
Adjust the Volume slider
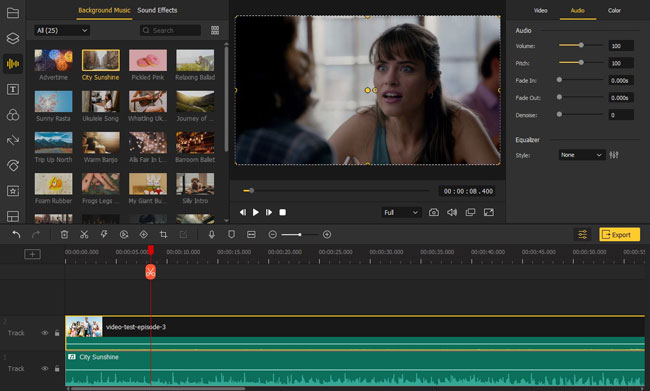click(x=581, y=45)
